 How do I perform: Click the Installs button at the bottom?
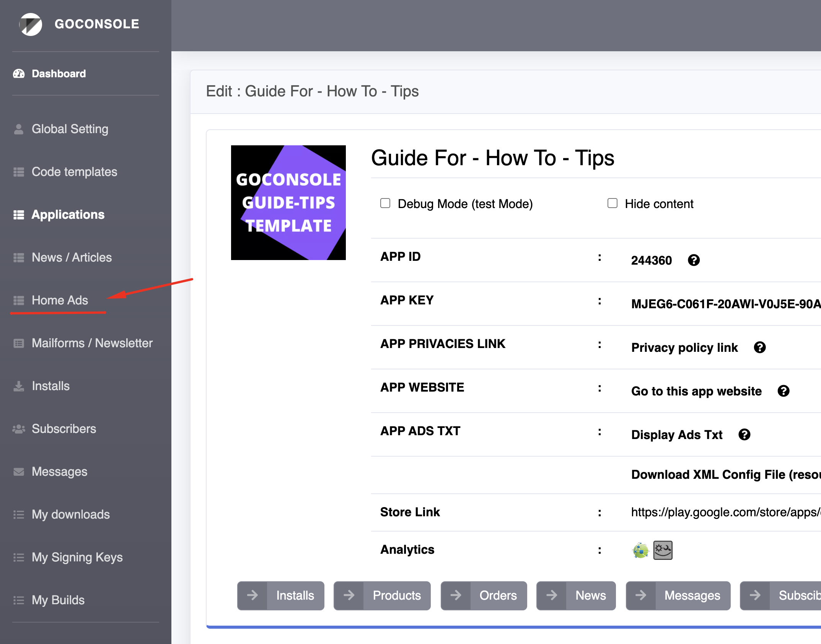click(280, 595)
